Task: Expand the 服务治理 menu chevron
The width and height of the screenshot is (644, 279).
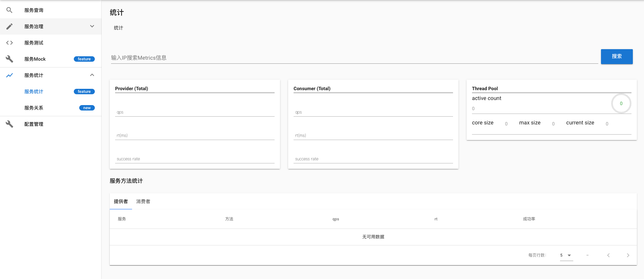Action: 92,26
